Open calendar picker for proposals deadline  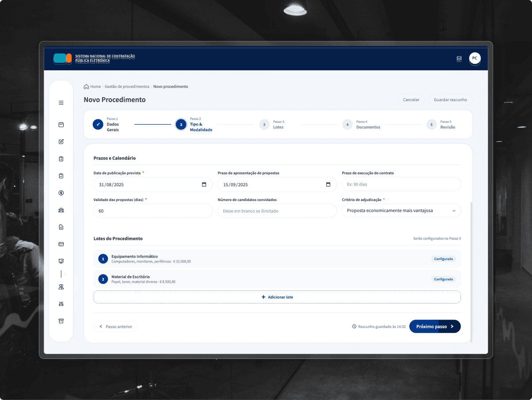pyautogui.click(x=328, y=184)
